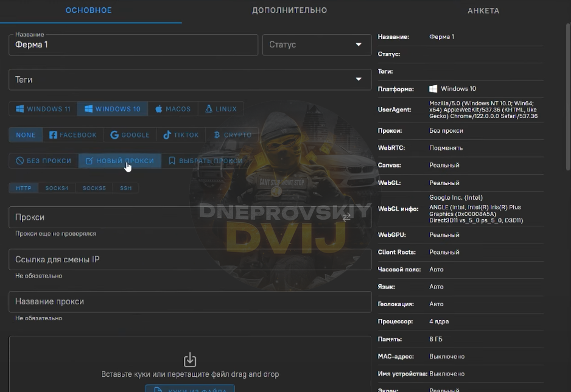Click the Windows logo in the Платформа summary row
This screenshot has height=392, width=571.
point(433,89)
